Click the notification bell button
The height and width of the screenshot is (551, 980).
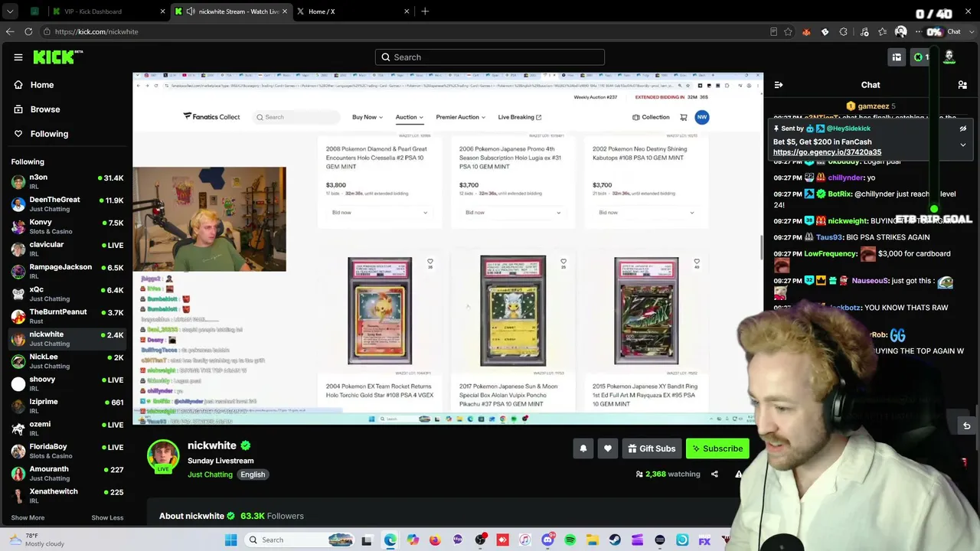[x=583, y=448]
